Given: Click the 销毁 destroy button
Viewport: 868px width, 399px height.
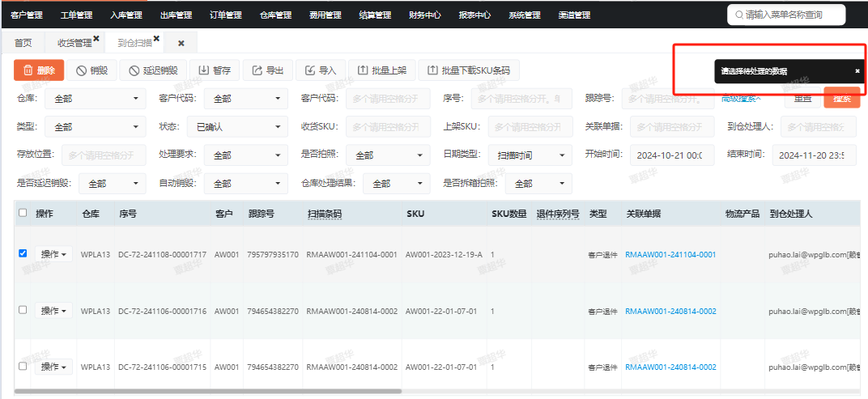Looking at the screenshot, I should coord(91,70).
